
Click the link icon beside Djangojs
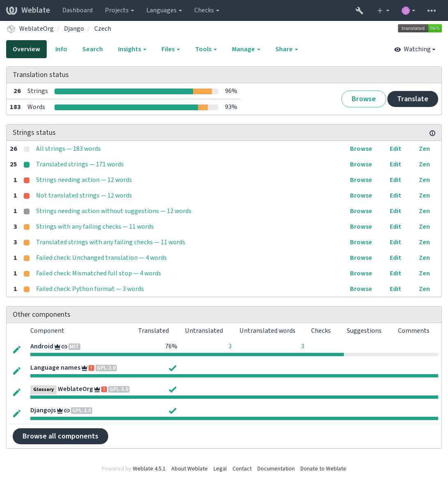67,411
